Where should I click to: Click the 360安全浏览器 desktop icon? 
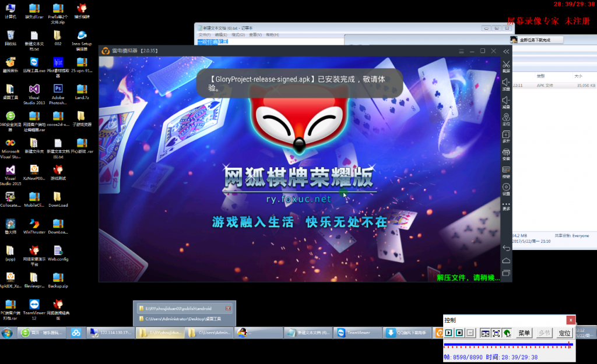(10, 121)
